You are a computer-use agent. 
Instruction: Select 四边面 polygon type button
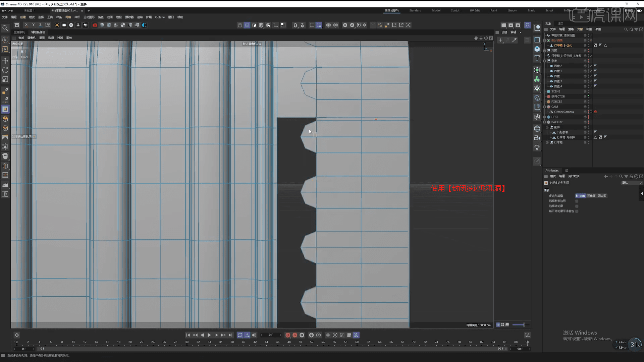[x=602, y=196]
